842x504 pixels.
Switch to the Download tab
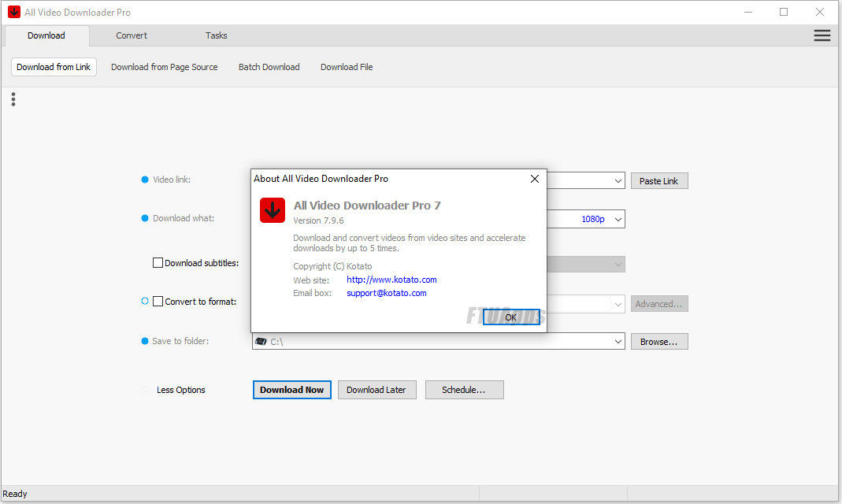46,35
